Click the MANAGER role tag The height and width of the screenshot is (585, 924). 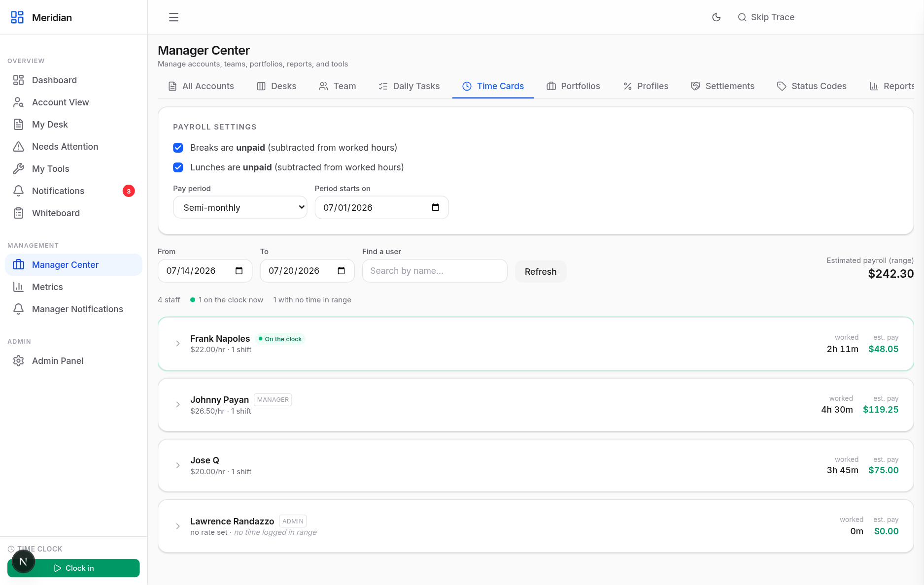[273, 400]
